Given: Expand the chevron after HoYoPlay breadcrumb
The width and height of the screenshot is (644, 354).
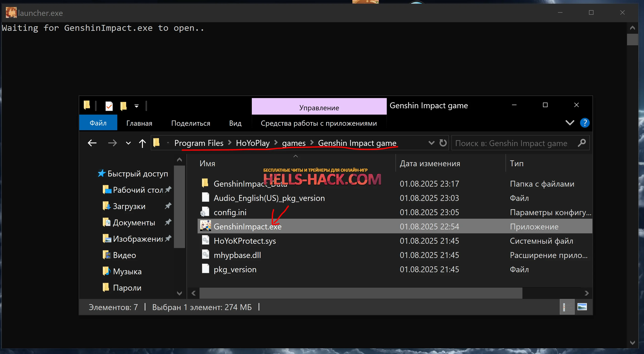Looking at the screenshot, I should (x=276, y=142).
